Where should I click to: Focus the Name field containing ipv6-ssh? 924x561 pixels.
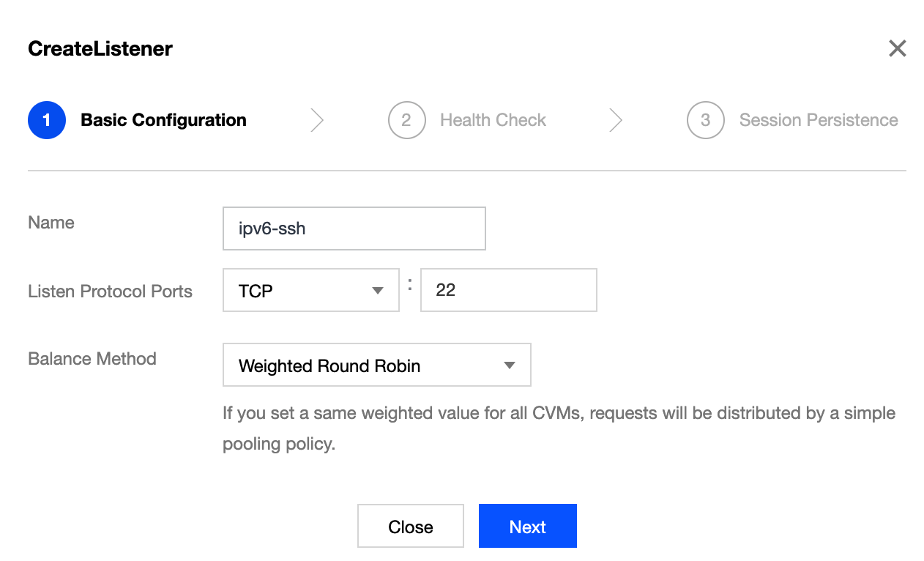(354, 229)
